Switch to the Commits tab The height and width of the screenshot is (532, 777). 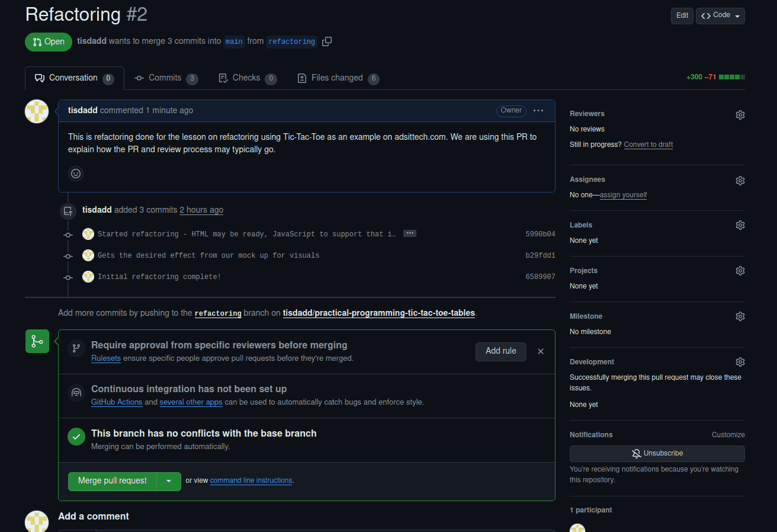165,78
